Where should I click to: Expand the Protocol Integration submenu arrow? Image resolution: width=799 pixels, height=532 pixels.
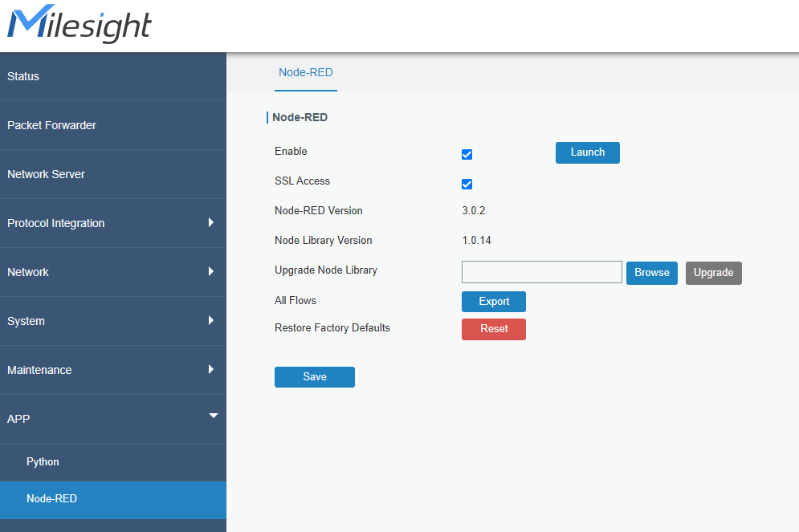(x=210, y=222)
